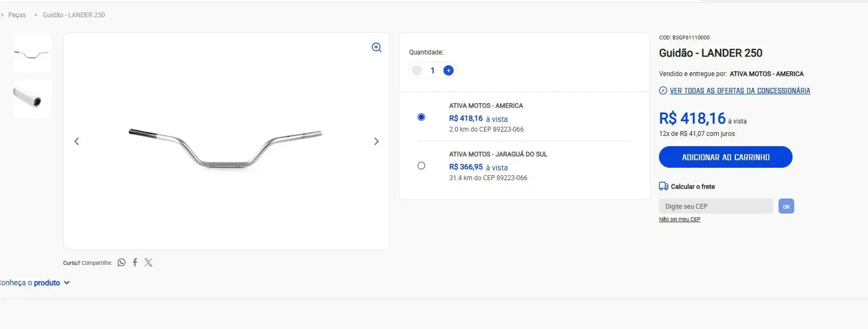This screenshot has width=868, height=329.
Task: Open the Peças breadcrumb link
Action: coord(17,15)
